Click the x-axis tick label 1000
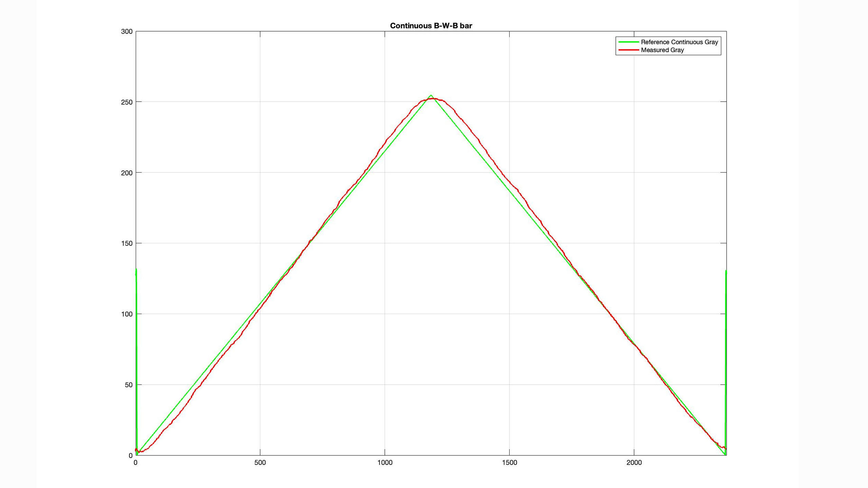This screenshot has width=868, height=488. tap(385, 463)
